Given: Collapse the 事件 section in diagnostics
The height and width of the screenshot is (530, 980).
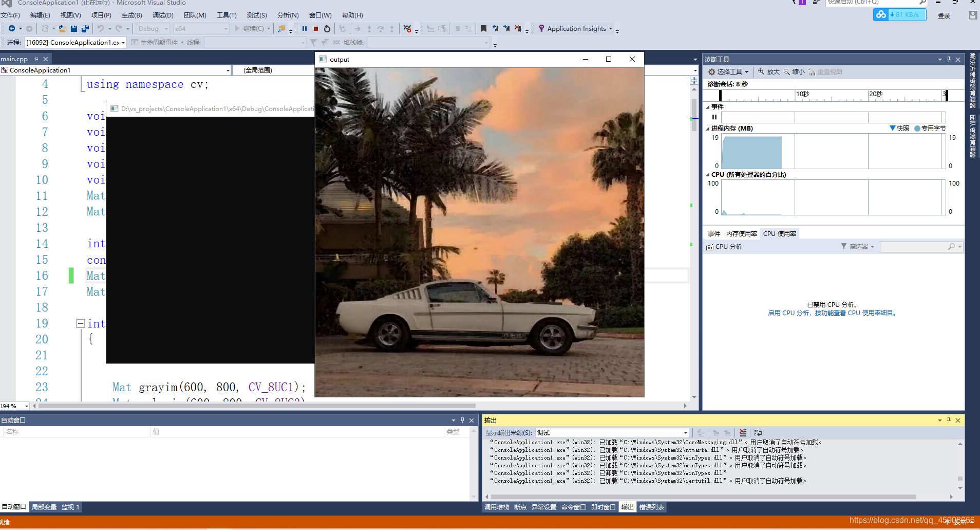Looking at the screenshot, I should coord(708,107).
